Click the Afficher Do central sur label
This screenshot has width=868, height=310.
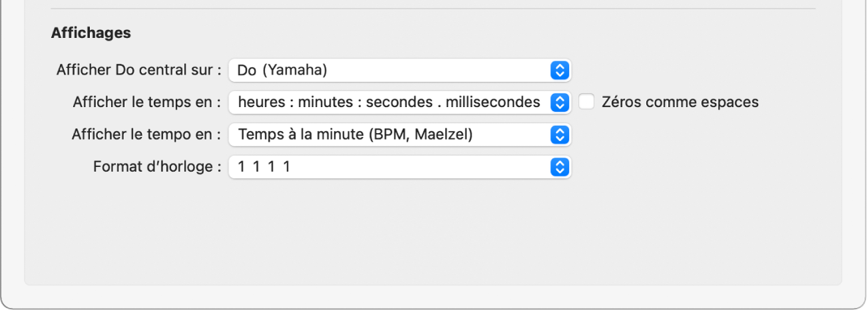tap(139, 70)
